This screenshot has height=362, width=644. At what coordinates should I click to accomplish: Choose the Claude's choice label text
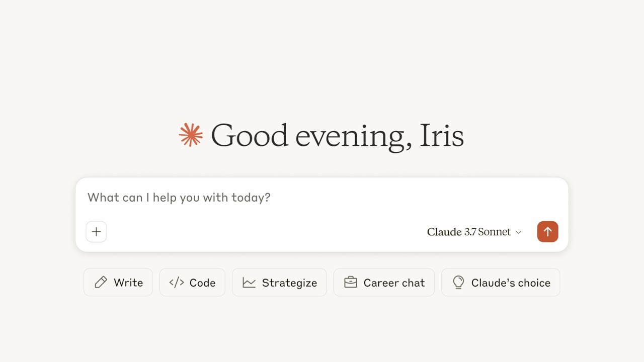(x=511, y=283)
